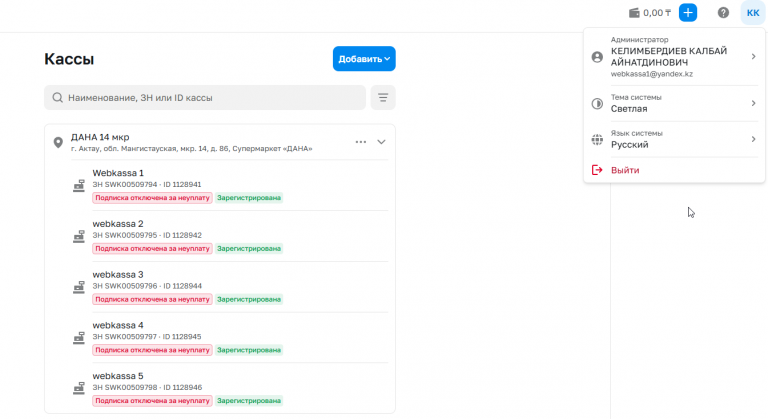Click the administrator user avatar icon
The image size is (768, 419).
(x=597, y=57)
